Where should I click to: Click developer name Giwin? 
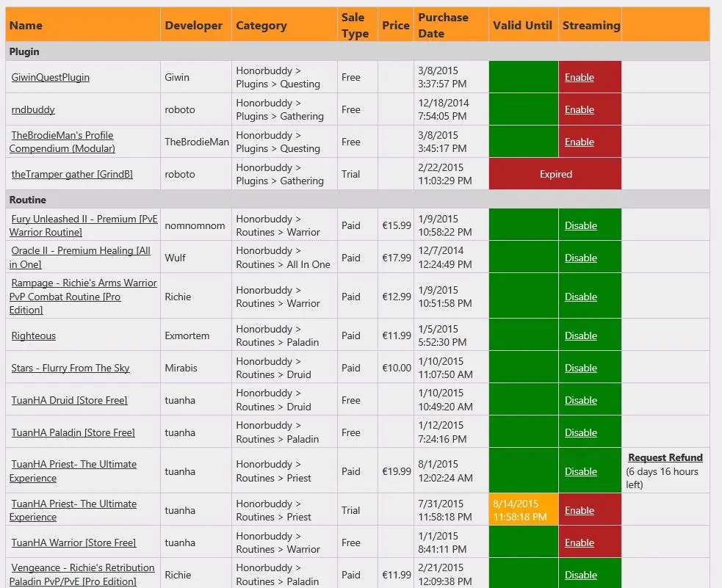coord(177,77)
